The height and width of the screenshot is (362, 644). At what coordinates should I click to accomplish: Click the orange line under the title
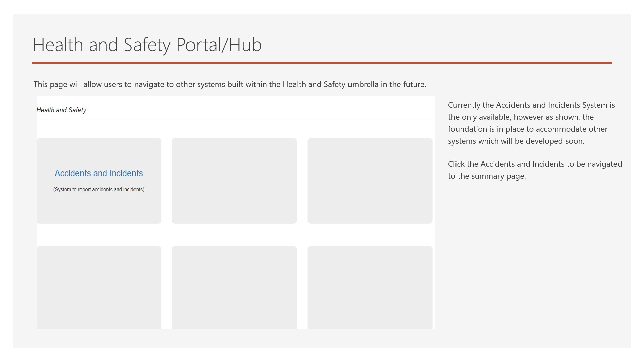[321, 63]
